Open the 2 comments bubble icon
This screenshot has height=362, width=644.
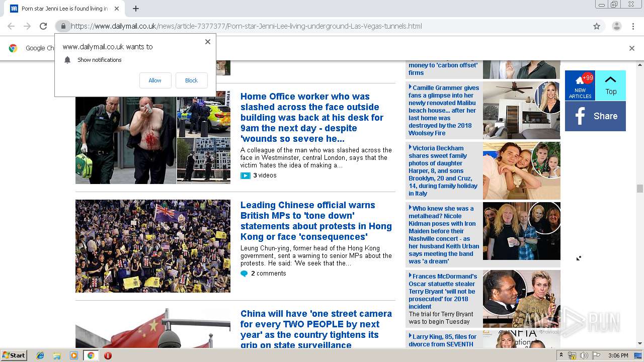pos(244,274)
